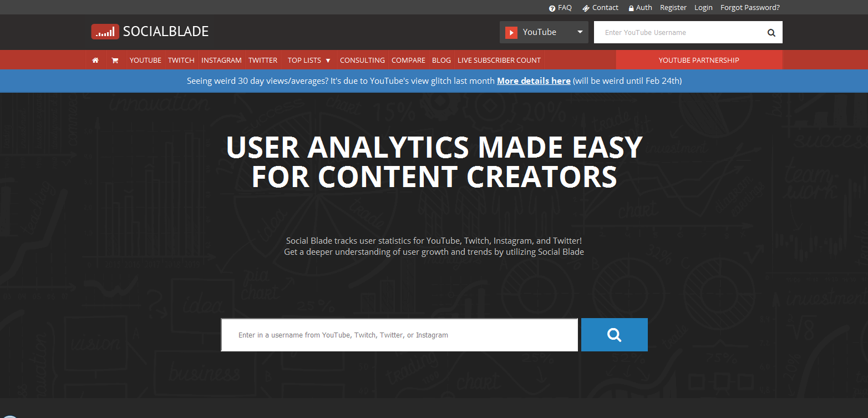Click the Contact ticket icon

tap(585, 8)
